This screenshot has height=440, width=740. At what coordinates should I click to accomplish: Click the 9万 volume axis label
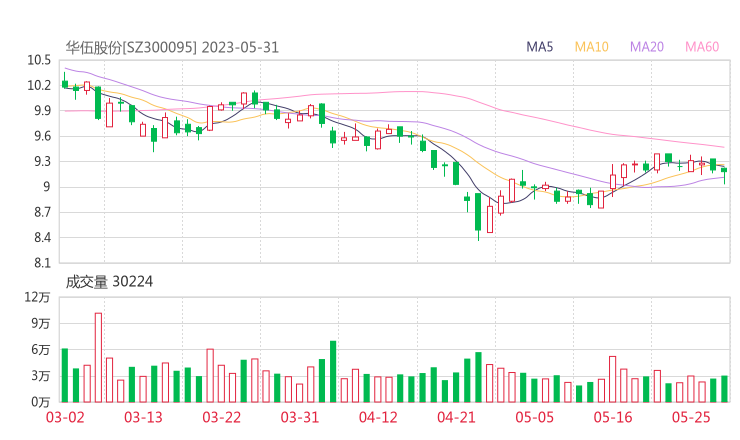pyautogui.click(x=41, y=324)
